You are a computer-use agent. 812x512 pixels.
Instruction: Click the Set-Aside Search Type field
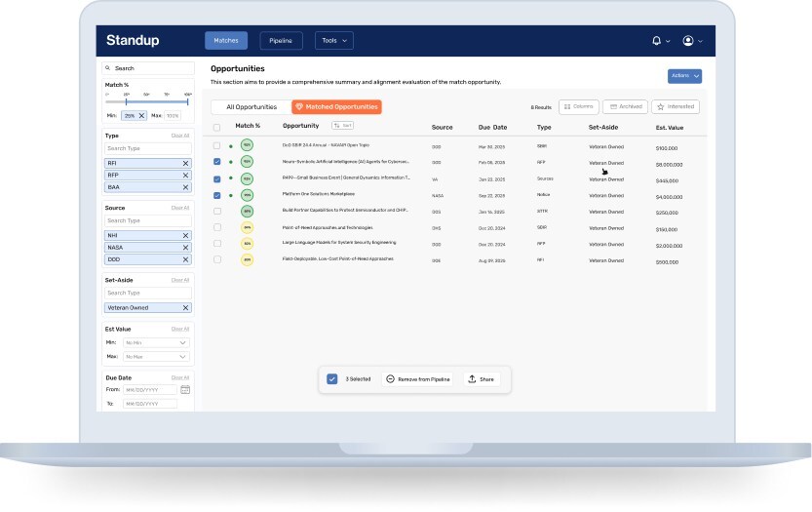148,293
